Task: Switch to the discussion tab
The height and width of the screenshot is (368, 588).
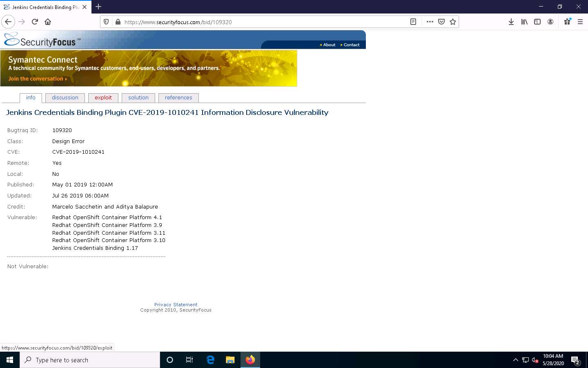Action: click(x=65, y=98)
